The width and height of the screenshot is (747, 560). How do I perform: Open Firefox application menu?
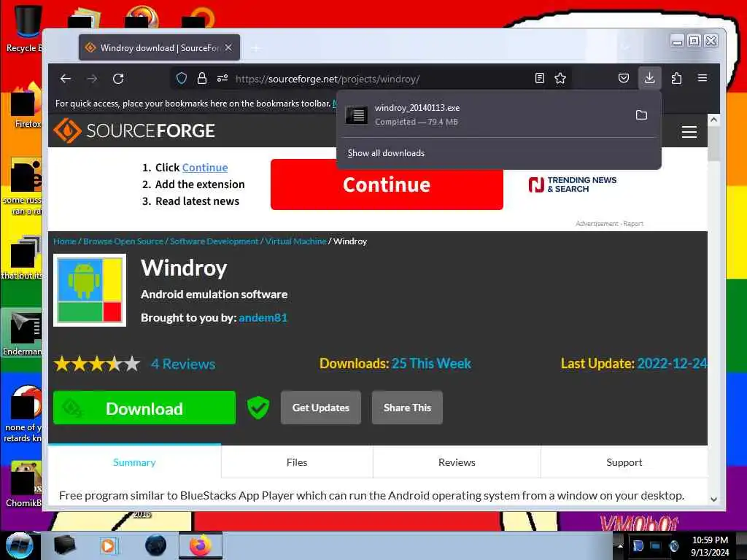[x=703, y=78]
